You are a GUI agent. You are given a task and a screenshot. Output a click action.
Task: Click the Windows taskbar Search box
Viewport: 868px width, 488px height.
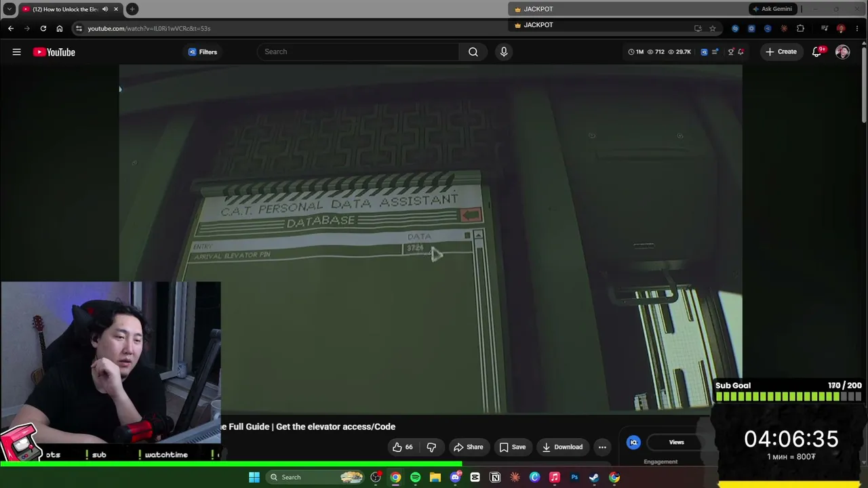coord(314,477)
